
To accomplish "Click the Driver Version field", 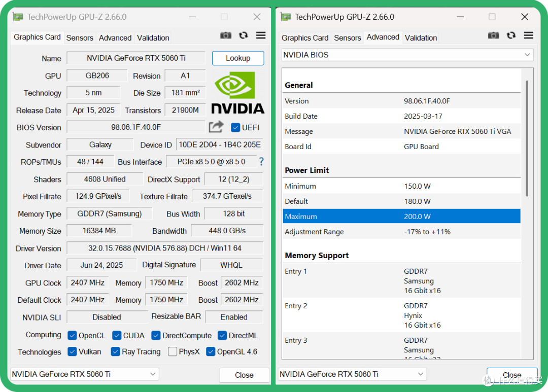I will click(164, 248).
